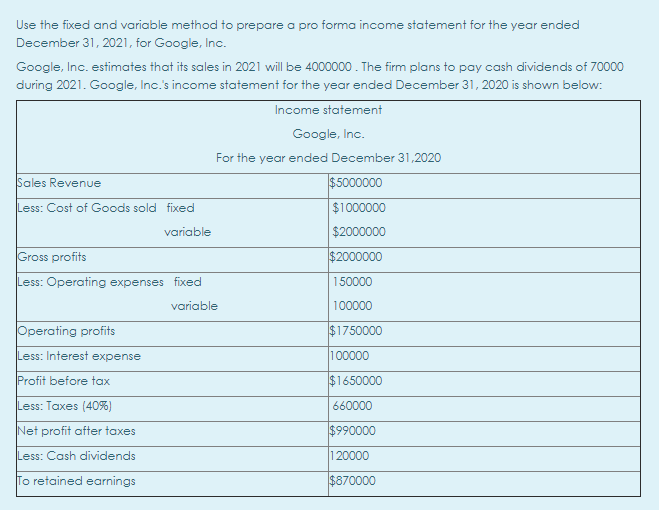Viewport: 659px width, 510px height.
Task: Select the $1650000 profit before tax value
Action: (356, 381)
